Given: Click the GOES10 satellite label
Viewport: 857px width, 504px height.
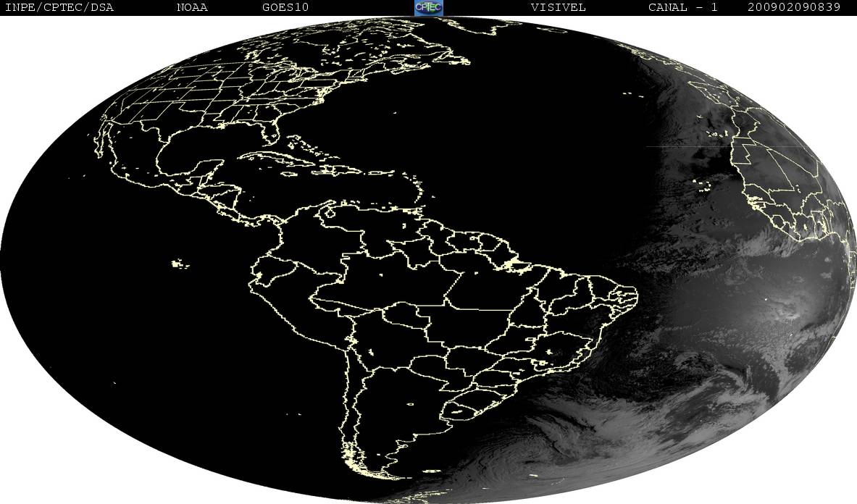Looking at the screenshot, I should pyautogui.click(x=285, y=7).
